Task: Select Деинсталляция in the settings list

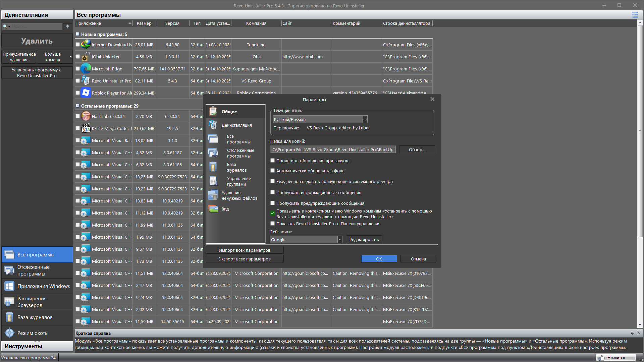Action: tap(236, 125)
